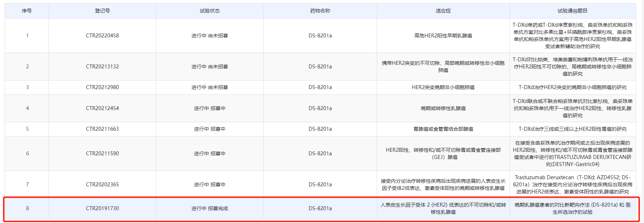Click the 晚期或转移性乳腺癌 indication cell
Image resolution: width=644 pixels, height=223 pixels.
click(x=443, y=108)
